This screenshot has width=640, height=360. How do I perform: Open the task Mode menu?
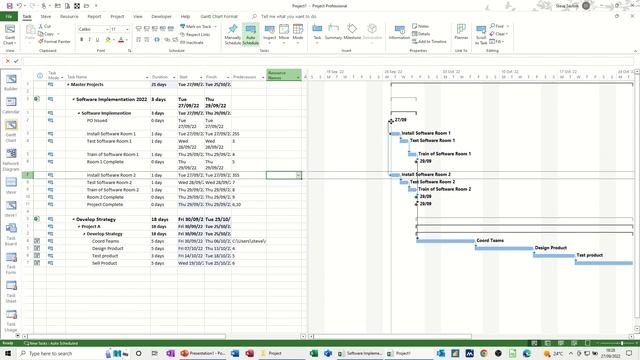[x=298, y=34]
